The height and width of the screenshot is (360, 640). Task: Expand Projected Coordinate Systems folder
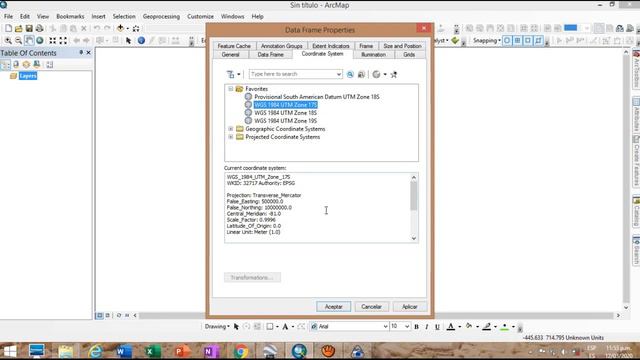(231, 137)
